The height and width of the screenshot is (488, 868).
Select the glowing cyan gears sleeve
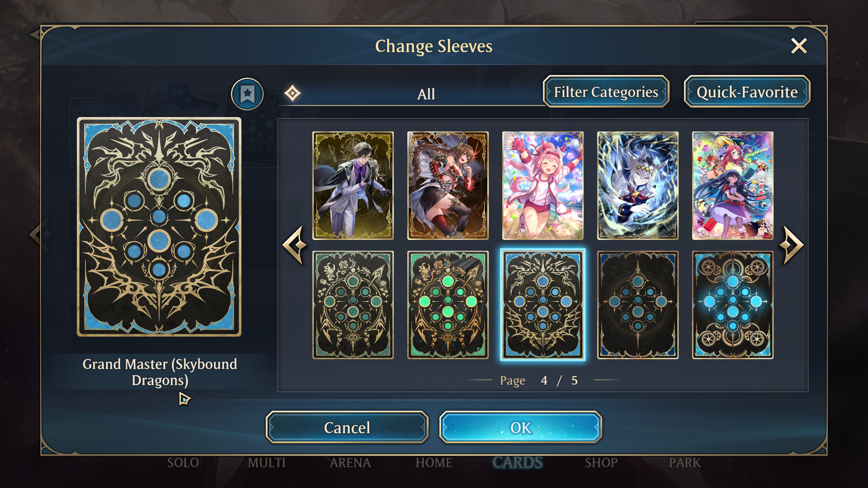733,305
